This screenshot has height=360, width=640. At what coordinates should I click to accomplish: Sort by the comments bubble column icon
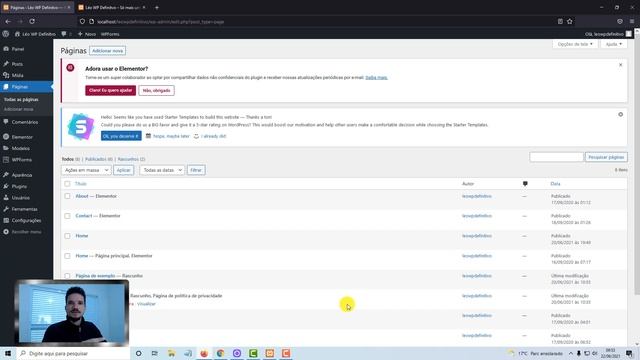pyautogui.click(x=525, y=184)
